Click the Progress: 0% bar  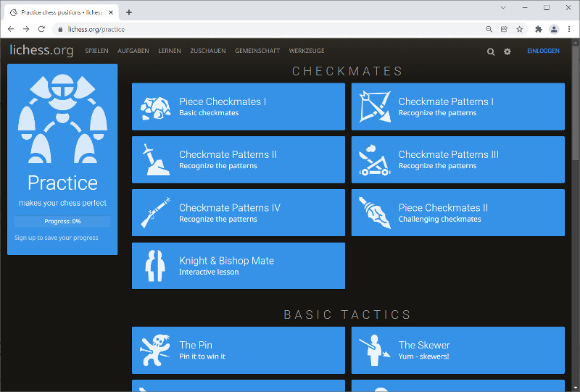62,222
